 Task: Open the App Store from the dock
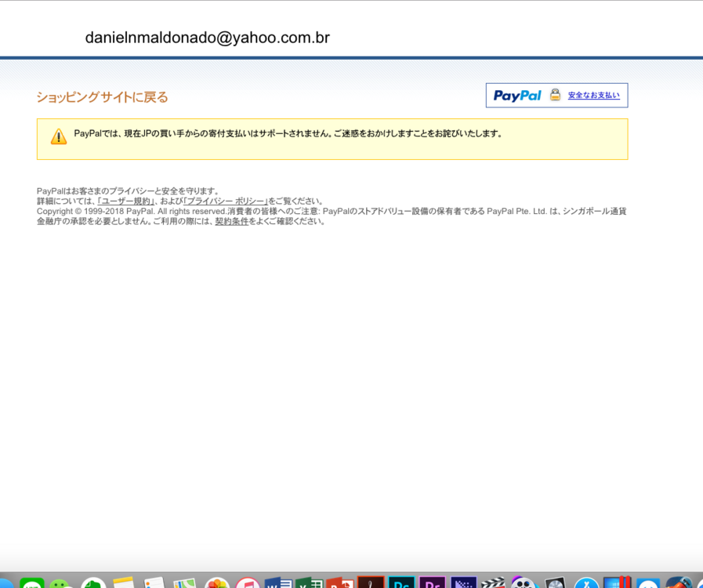[586, 583]
